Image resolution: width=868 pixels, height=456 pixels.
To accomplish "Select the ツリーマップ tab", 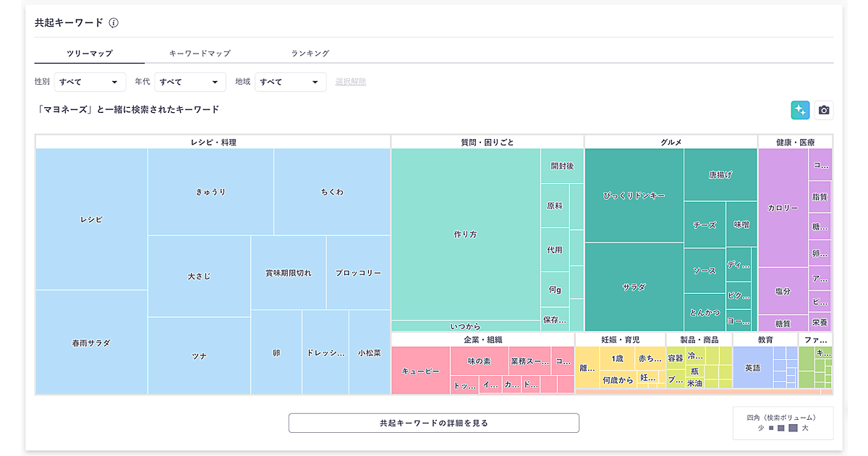I will click(90, 54).
